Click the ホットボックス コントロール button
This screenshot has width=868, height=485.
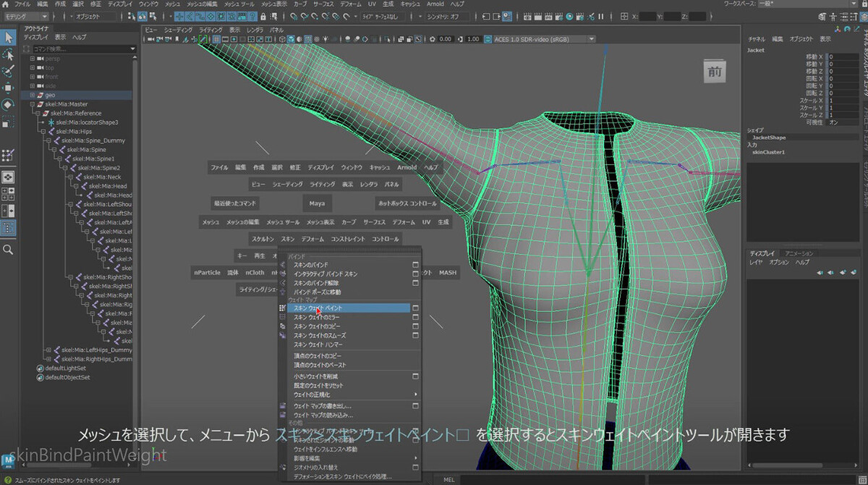pyautogui.click(x=408, y=203)
